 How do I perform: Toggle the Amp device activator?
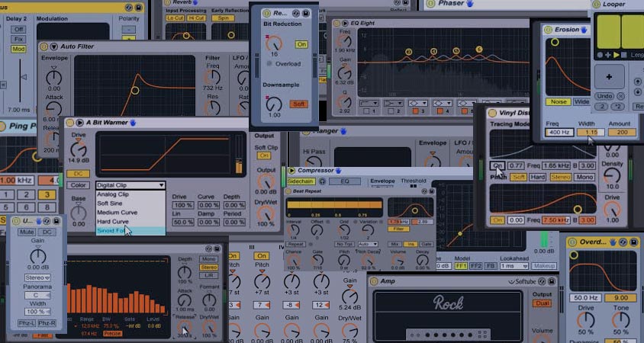click(374, 281)
